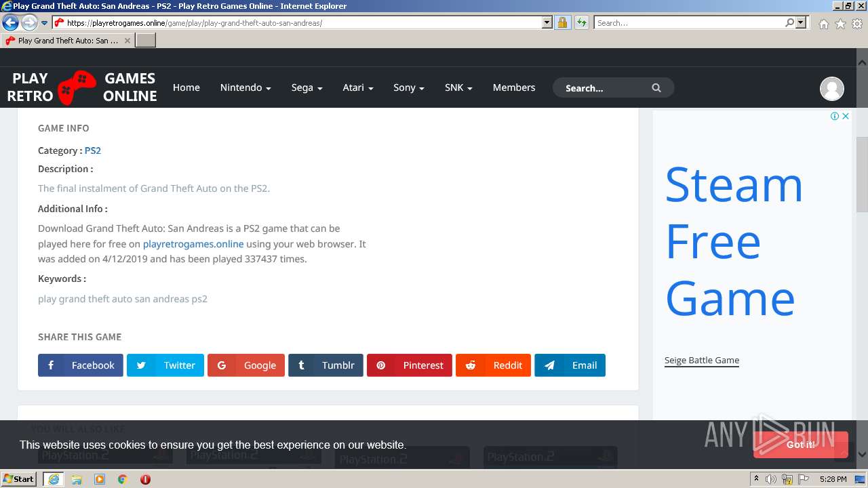Click the scroll down arrow
Image resolution: width=868 pixels, height=488 pixels.
[x=862, y=455]
